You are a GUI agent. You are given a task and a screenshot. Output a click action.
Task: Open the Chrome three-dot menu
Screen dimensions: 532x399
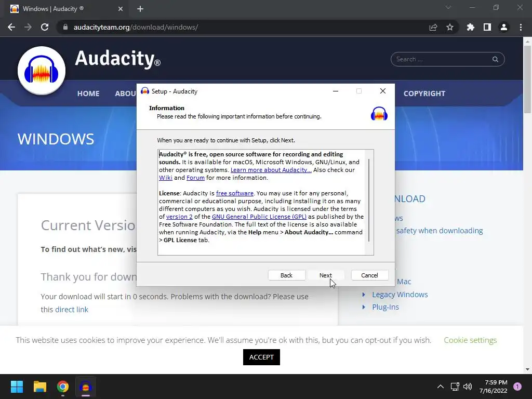click(521, 27)
